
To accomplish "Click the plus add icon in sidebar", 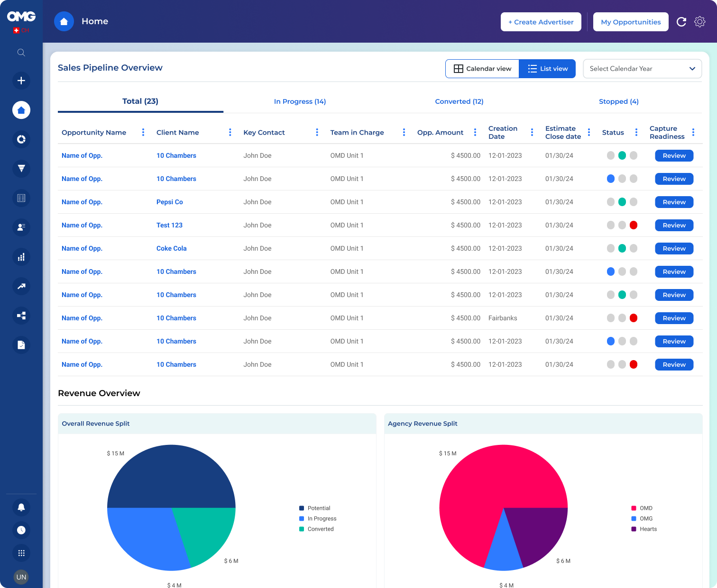I will pos(21,81).
